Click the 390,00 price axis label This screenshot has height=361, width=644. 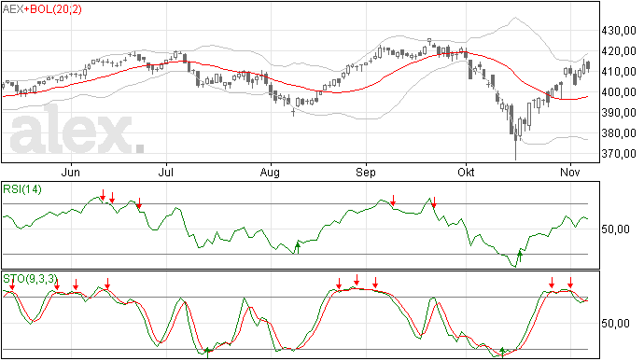pyautogui.click(x=619, y=113)
